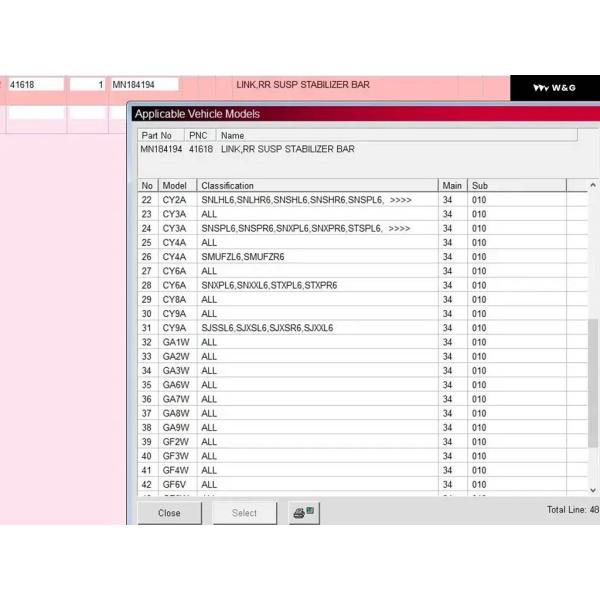Expand the >>>> marker in row 24
Viewport: 600px width, 600px height.
400,228
